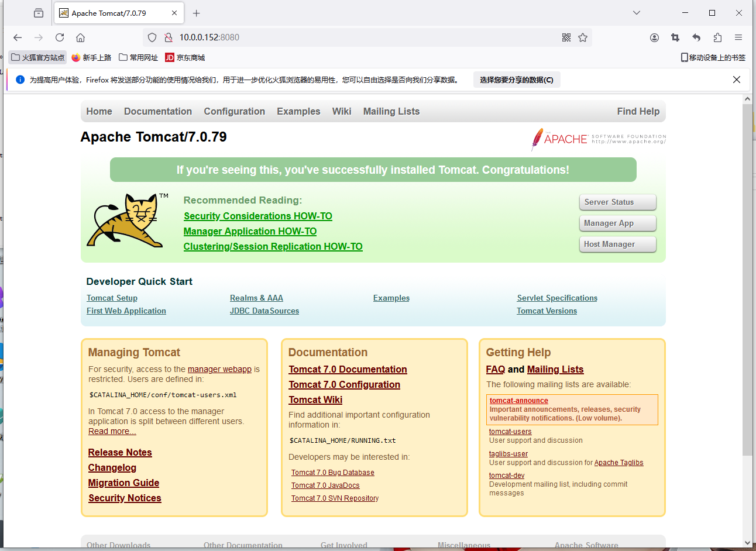
Task: Open the Firefox account icon
Action: pyautogui.click(x=654, y=37)
